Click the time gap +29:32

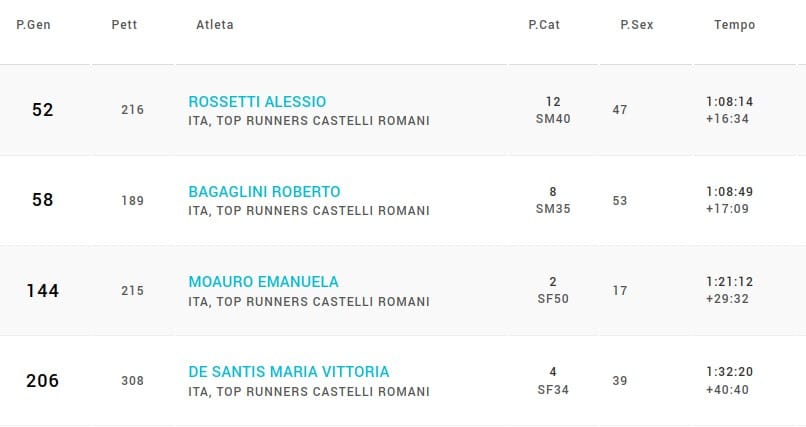728,299
